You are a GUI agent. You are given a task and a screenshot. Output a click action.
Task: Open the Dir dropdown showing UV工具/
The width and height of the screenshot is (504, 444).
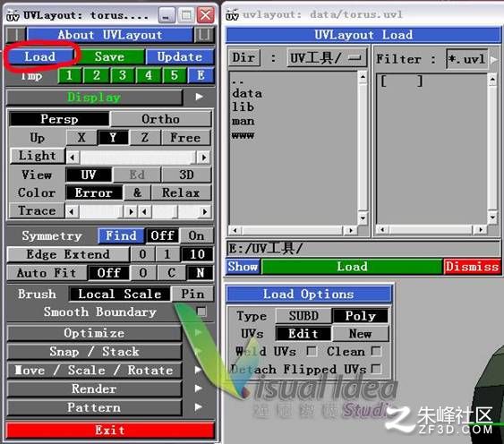(326, 58)
